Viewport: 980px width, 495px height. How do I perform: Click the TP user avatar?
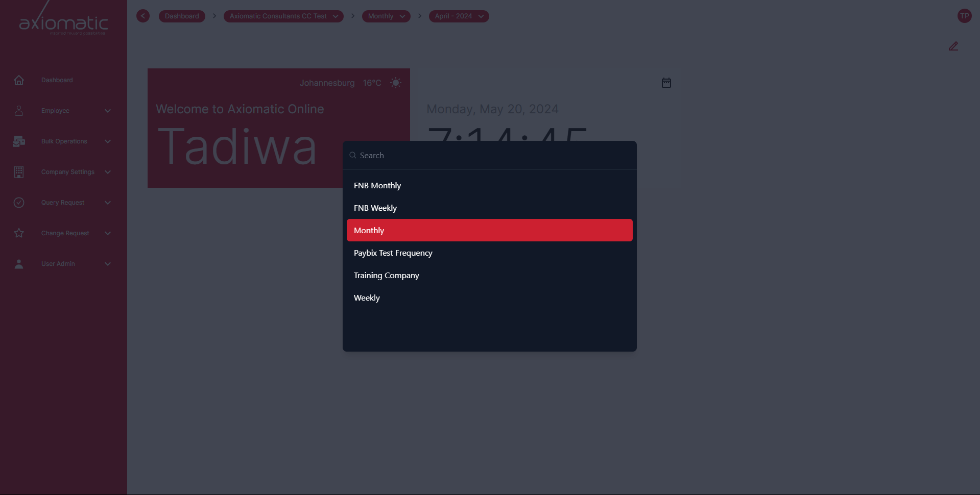point(964,16)
